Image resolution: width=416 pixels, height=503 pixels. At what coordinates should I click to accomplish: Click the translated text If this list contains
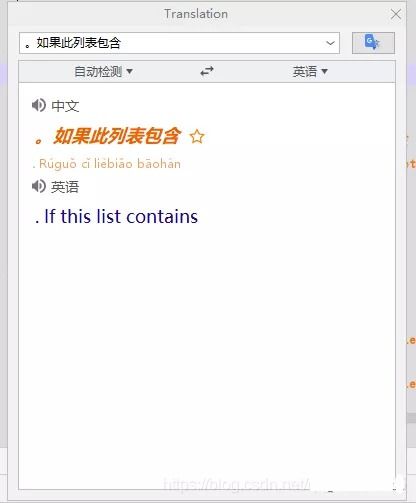[x=116, y=216]
